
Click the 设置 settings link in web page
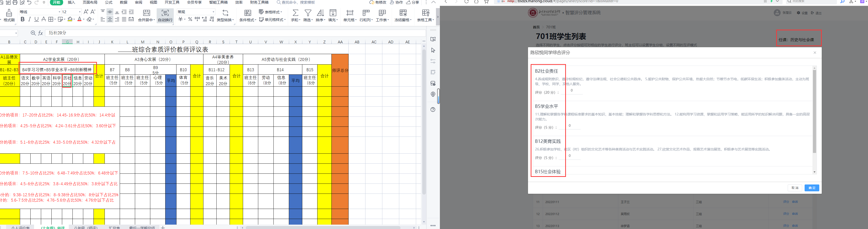tap(802, 13)
